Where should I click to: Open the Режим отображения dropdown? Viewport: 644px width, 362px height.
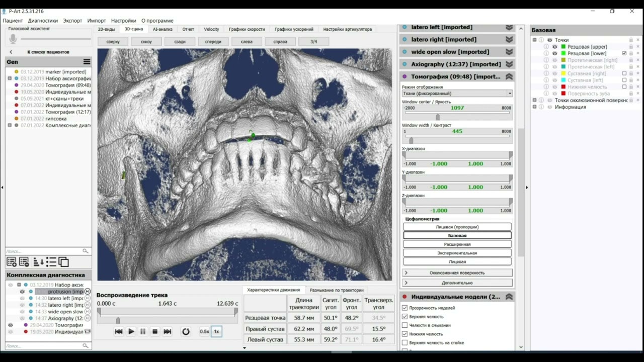(x=457, y=93)
